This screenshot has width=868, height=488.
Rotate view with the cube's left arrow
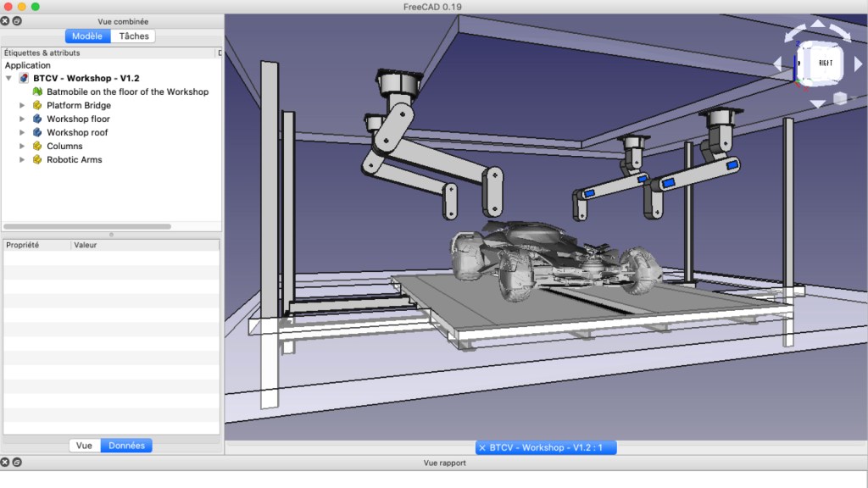click(778, 64)
